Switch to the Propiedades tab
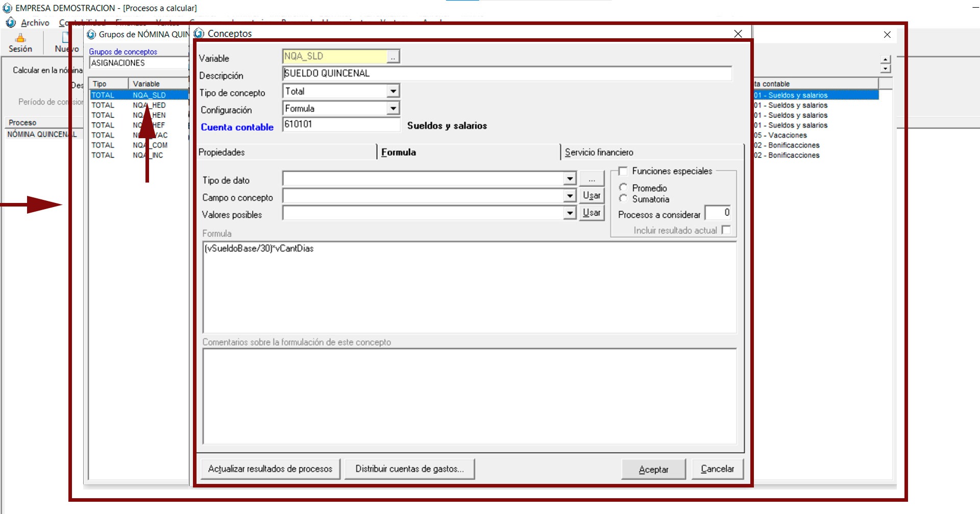 tap(222, 152)
